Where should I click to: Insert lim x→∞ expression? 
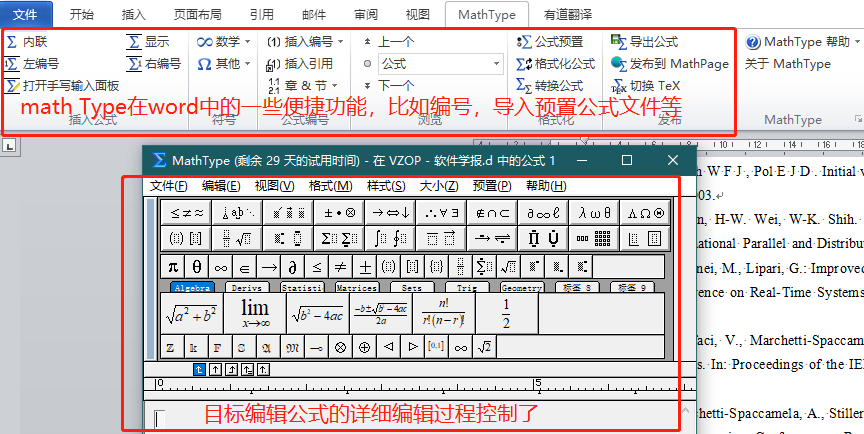(255, 314)
